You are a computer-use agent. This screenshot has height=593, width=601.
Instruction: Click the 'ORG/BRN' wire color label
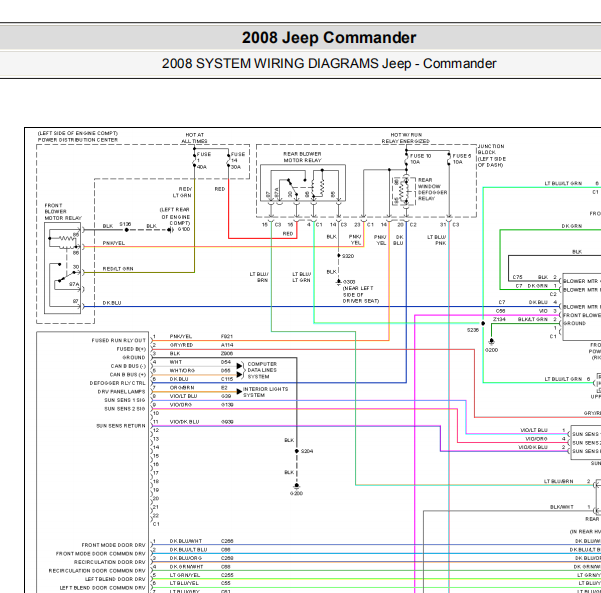coord(182,388)
